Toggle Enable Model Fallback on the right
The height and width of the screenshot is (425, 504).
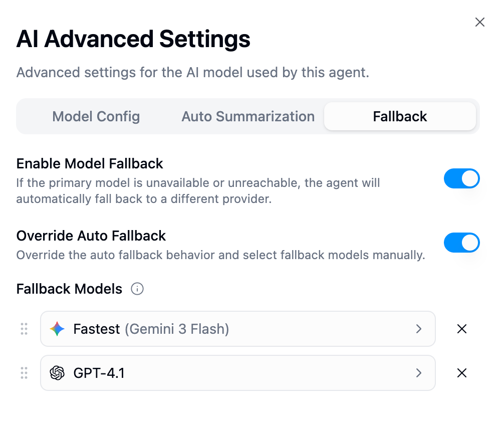[x=461, y=178]
